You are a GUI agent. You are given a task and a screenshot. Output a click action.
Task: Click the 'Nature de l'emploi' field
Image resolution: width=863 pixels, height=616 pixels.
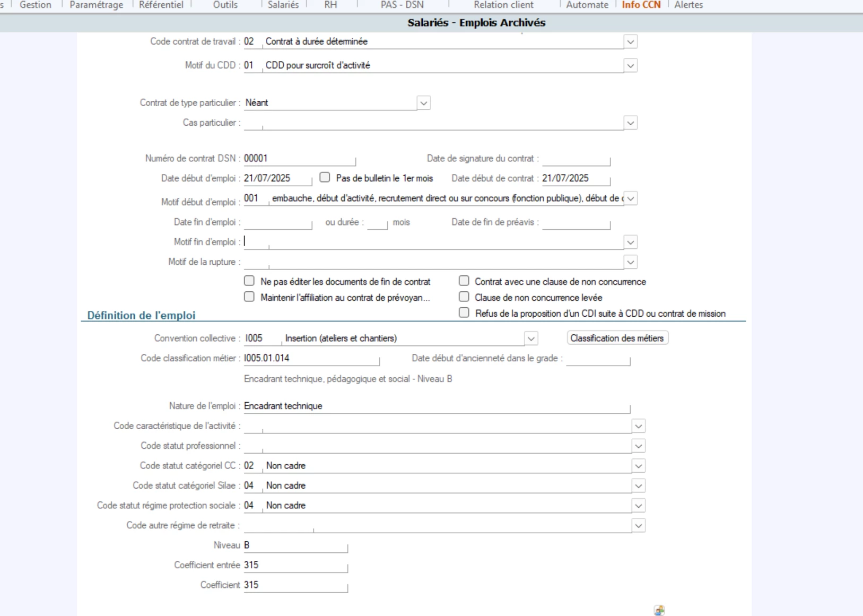pyautogui.click(x=437, y=406)
